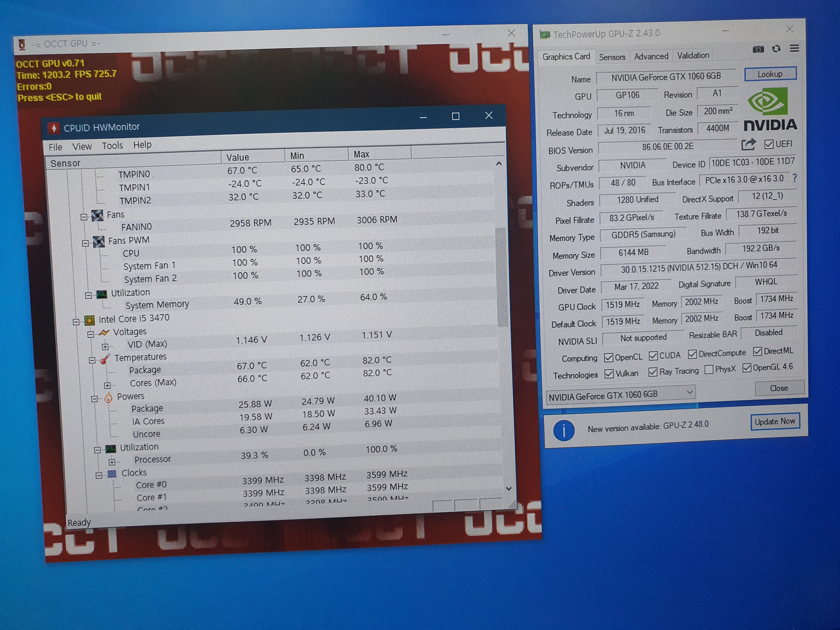Screen dimensions: 840x630
Task: Switch to GPU-Z Sensors tab
Action: (612, 57)
